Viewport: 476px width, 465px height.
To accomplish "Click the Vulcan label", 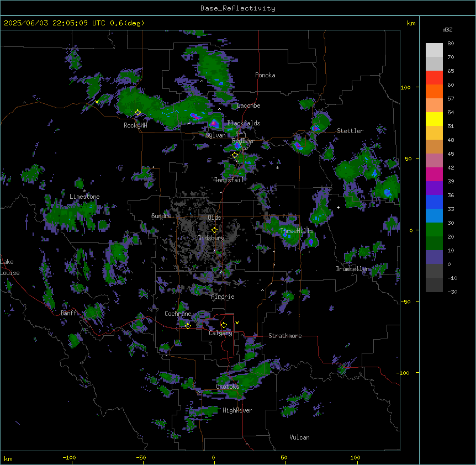I will (299, 437).
